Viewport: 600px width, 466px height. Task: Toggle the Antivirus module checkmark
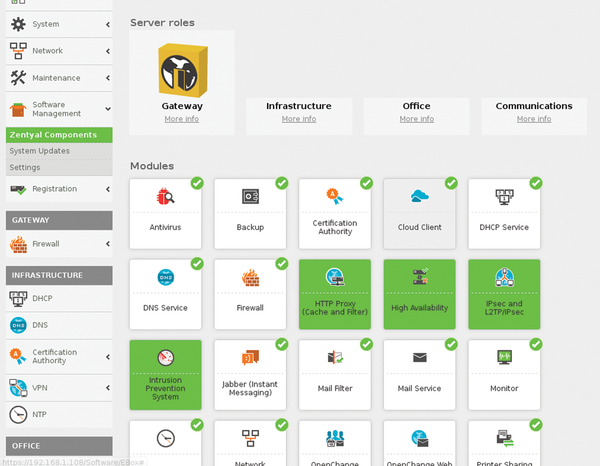(x=197, y=183)
